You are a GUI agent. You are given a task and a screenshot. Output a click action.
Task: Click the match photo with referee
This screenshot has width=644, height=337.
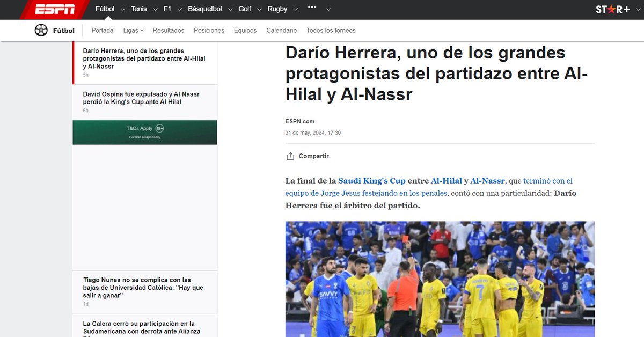(x=440, y=279)
